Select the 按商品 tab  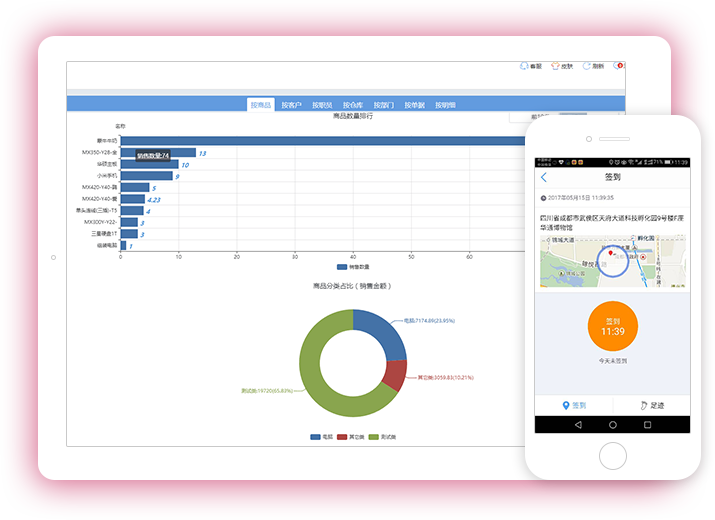point(261,105)
